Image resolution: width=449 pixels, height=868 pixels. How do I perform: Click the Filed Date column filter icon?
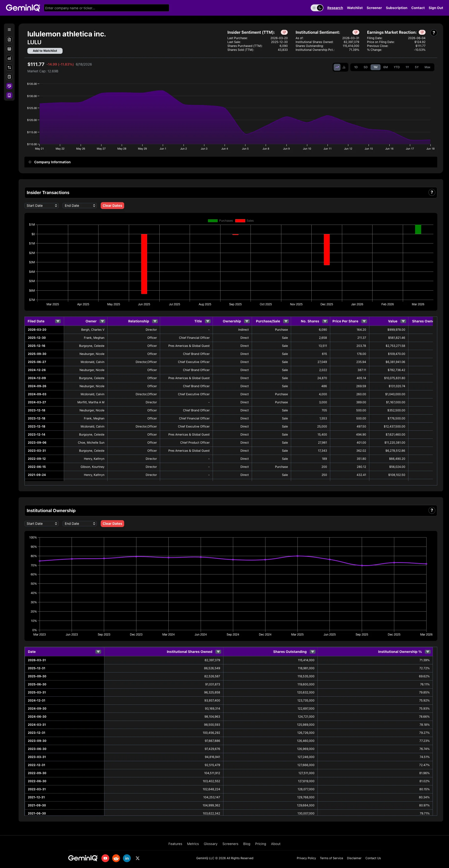coord(58,321)
